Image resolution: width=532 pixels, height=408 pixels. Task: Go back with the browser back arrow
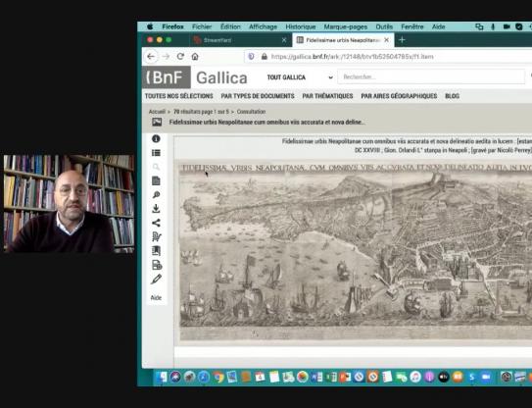point(151,56)
